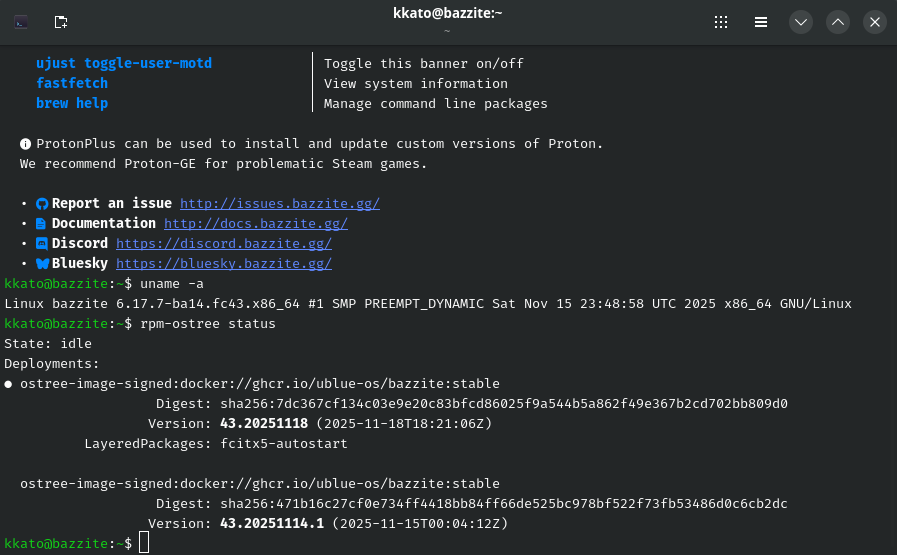Viewport: 897px width, 555px height.
Task: Click the ujust toggle-user-motd command text
Action: coord(124,64)
